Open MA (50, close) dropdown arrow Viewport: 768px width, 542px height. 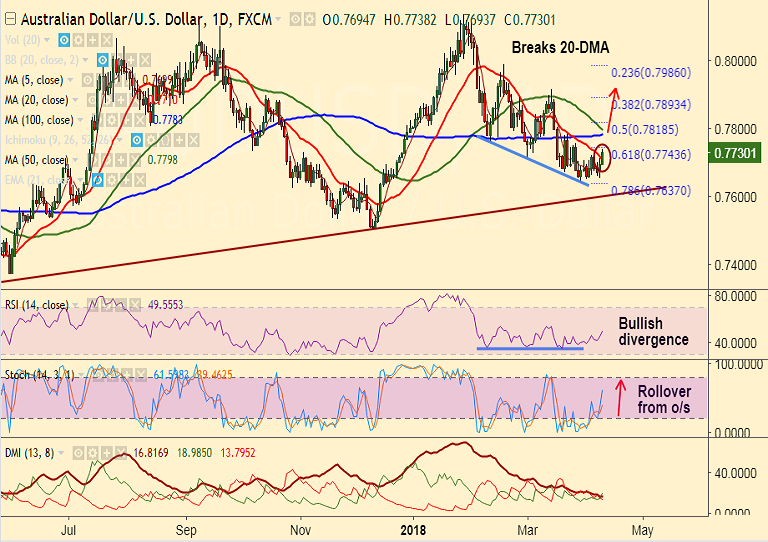coord(75,160)
